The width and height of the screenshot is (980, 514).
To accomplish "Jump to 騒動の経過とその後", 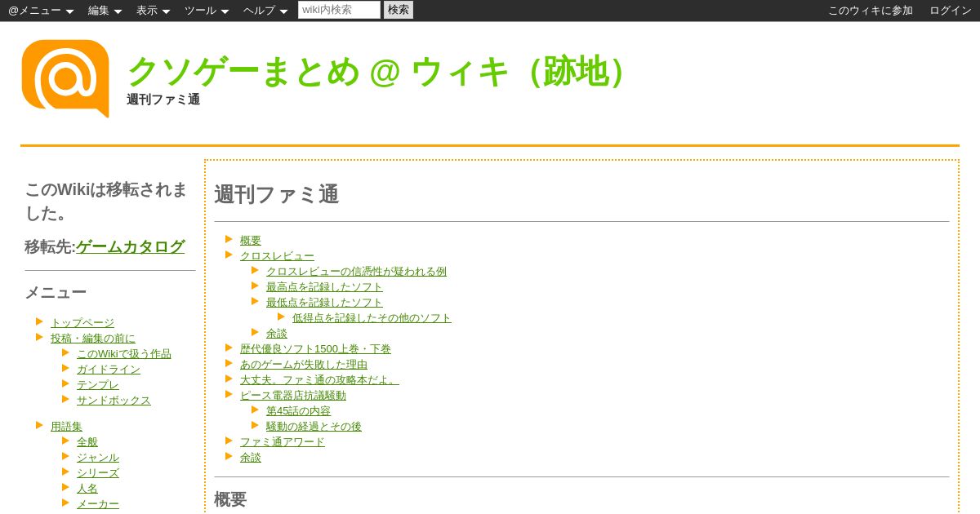I will coord(314,427).
